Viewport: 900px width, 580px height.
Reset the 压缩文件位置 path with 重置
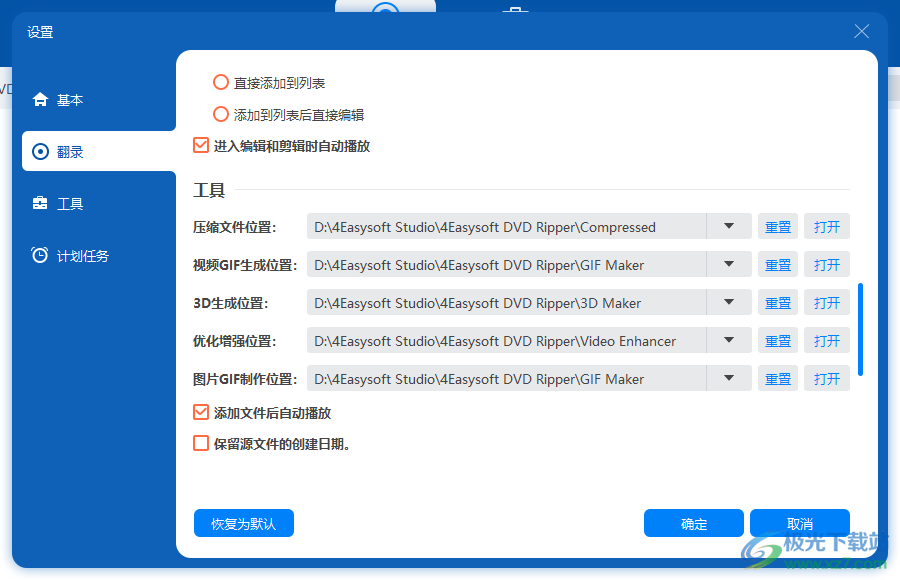click(778, 226)
